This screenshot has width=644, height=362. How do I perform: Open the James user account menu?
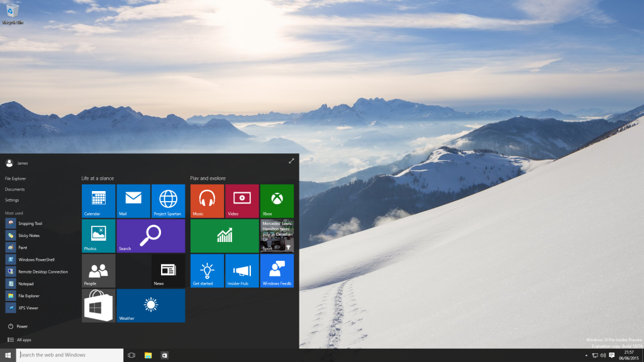pos(17,163)
